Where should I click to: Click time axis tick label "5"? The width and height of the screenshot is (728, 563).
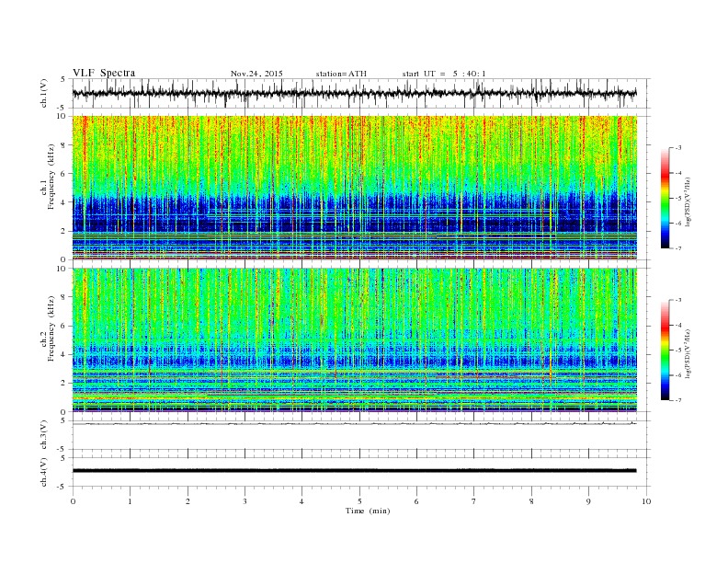[x=359, y=501]
